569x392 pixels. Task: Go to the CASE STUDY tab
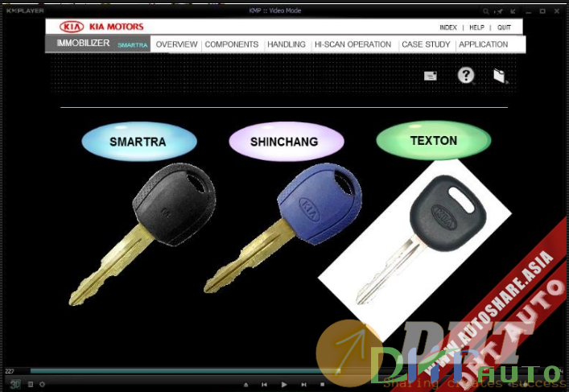pyautogui.click(x=426, y=44)
